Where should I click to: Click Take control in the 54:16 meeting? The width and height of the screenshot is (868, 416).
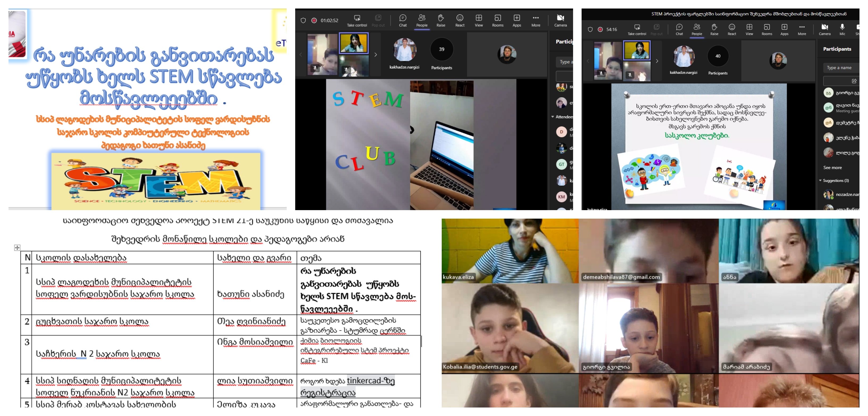point(637,29)
